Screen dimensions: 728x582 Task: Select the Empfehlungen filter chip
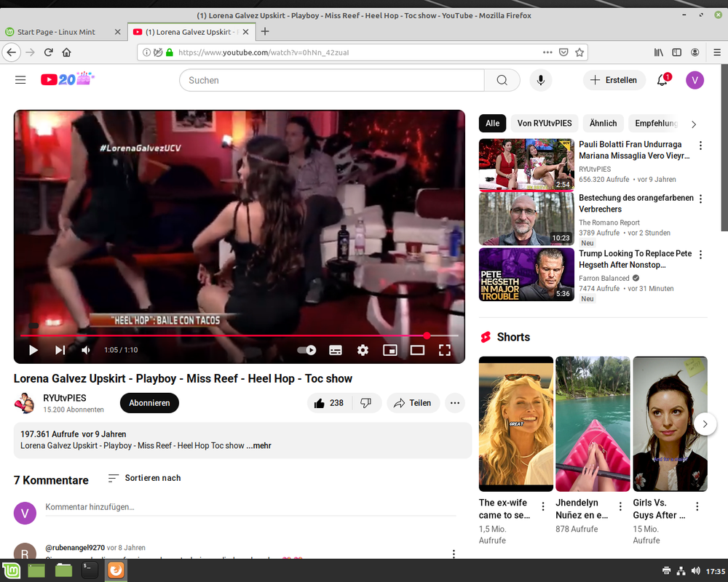656,124
